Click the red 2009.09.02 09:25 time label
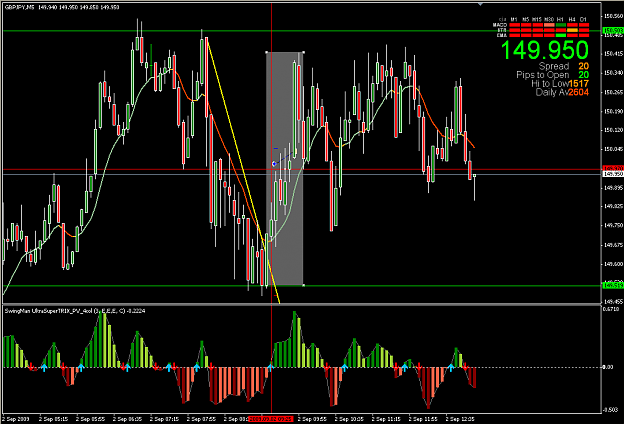The height and width of the screenshot is (425, 625). coord(271,419)
